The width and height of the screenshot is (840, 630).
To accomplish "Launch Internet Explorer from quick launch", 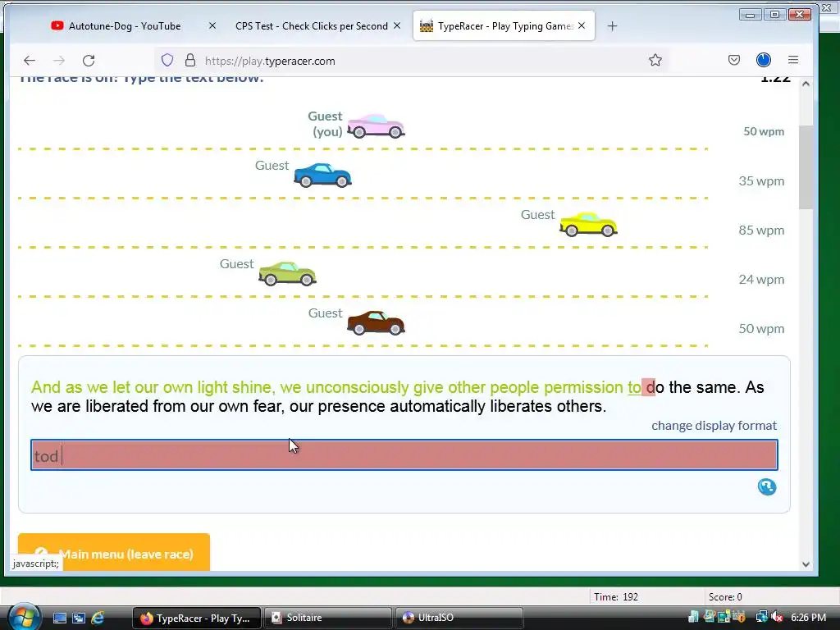I will [98, 619].
